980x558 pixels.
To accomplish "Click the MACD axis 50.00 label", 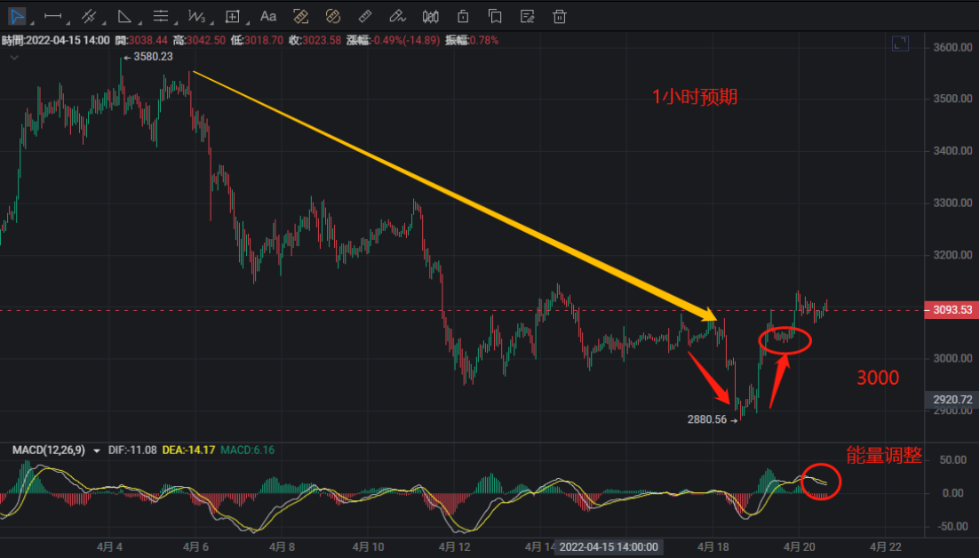I will pos(953,460).
